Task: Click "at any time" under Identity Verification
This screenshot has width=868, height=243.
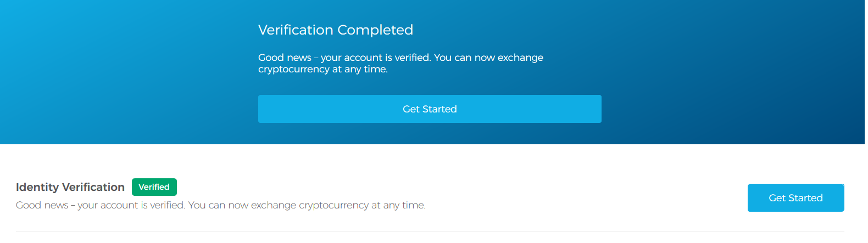Action: coord(398,205)
